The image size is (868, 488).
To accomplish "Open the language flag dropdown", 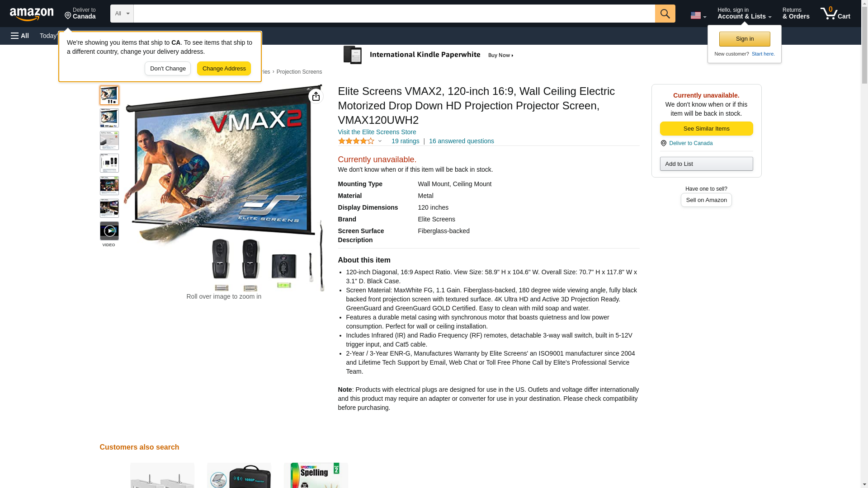I will click(698, 15).
